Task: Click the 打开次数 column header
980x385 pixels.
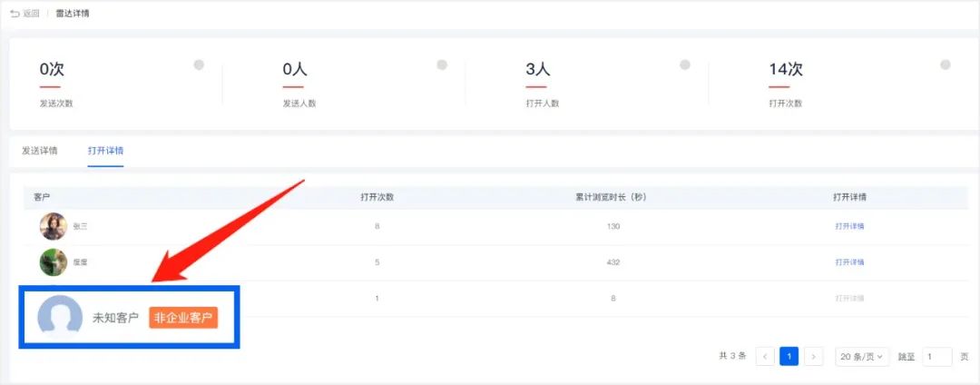Action: 377,198
